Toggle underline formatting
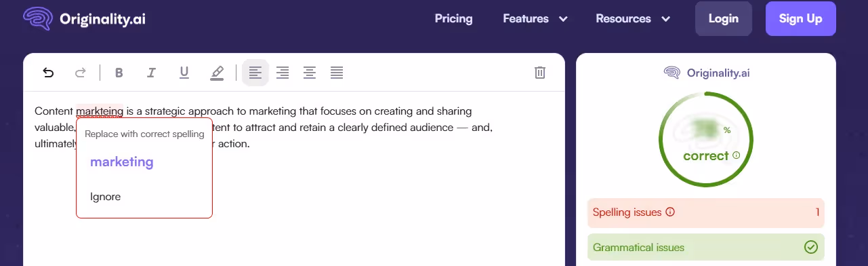 pyautogui.click(x=184, y=73)
